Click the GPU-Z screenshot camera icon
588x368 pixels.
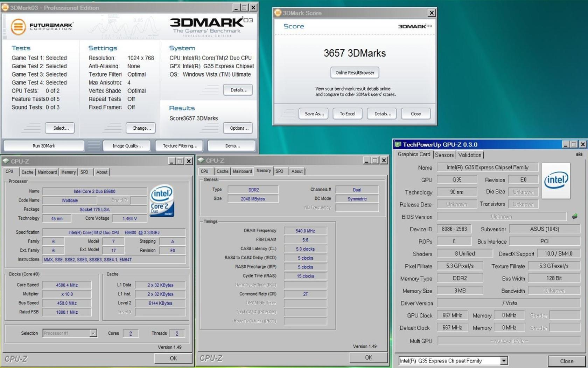(579, 154)
